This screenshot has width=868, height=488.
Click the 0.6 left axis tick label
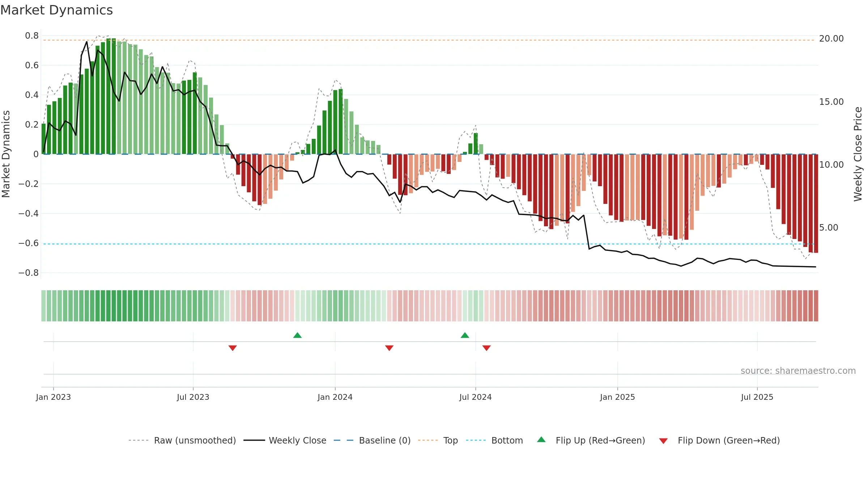[x=32, y=65]
